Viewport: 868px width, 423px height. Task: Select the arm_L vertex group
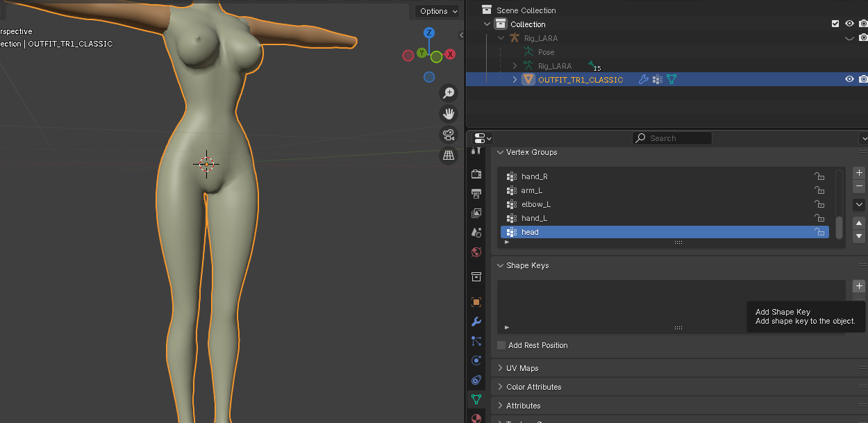532,190
